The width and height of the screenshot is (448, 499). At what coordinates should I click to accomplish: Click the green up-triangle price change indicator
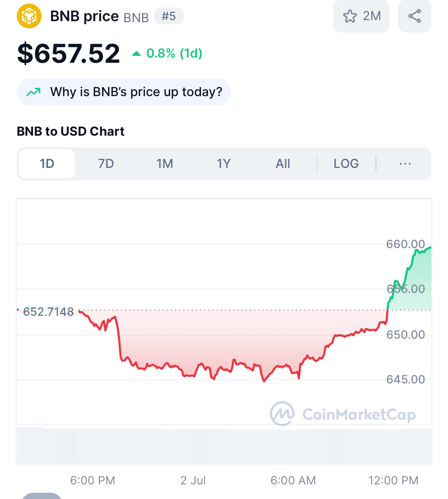point(136,53)
